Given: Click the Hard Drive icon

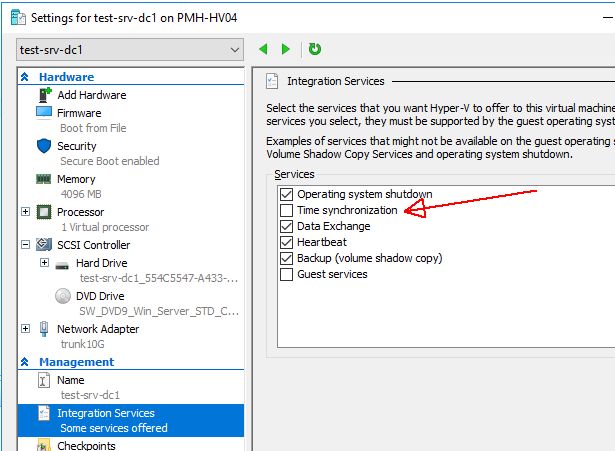Looking at the screenshot, I should click(x=62, y=266).
